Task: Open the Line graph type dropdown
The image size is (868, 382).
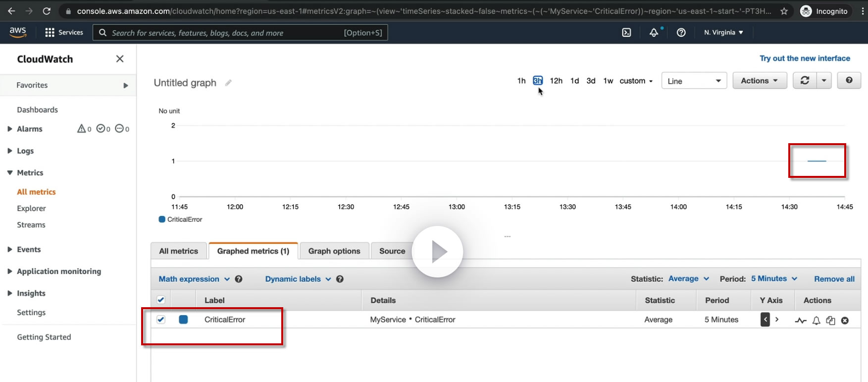Action: 694,81
